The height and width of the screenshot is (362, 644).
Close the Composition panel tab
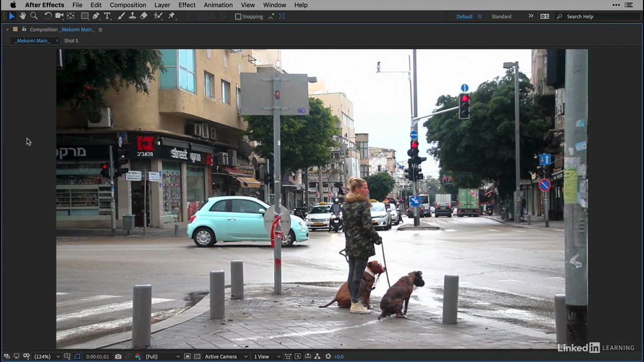(x=7, y=30)
